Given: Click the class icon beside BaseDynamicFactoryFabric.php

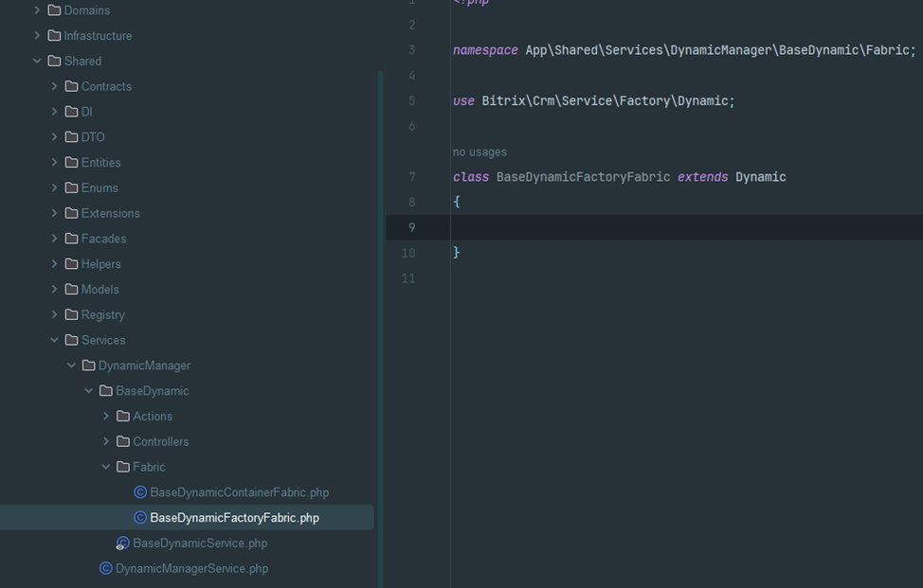Looking at the screenshot, I should point(140,518).
